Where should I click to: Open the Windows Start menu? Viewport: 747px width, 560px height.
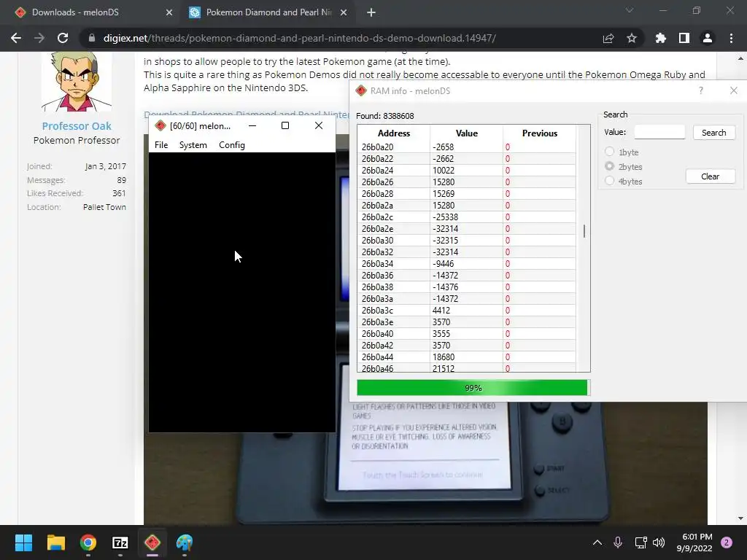(x=23, y=542)
